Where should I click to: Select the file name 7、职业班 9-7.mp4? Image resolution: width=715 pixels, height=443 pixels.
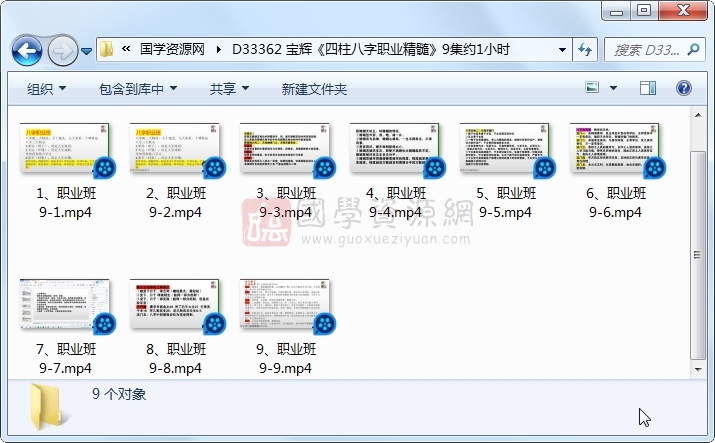[x=65, y=359]
